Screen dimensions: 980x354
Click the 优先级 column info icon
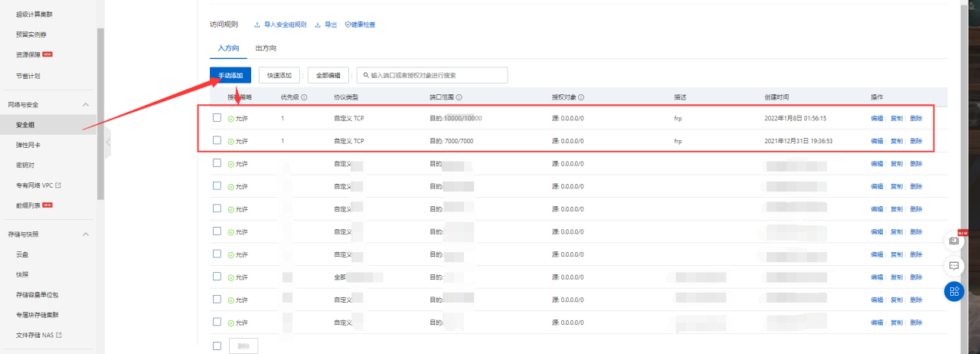click(305, 97)
